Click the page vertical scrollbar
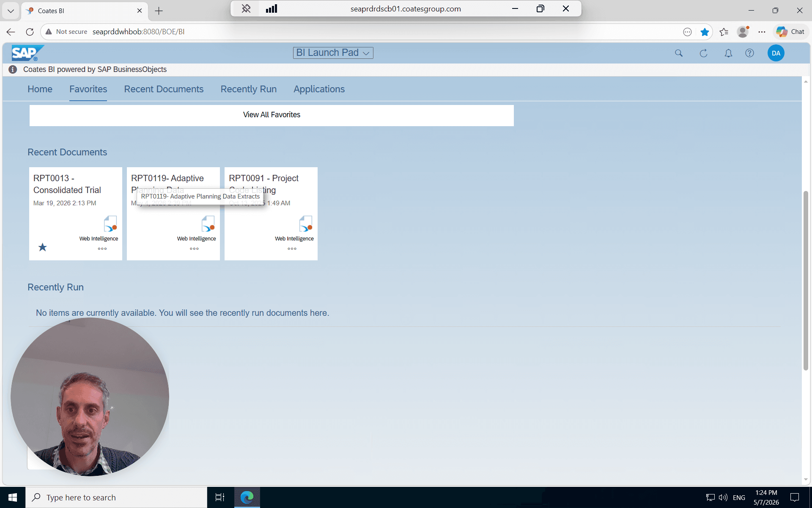 pyautogui.click(x=806, y=281)
